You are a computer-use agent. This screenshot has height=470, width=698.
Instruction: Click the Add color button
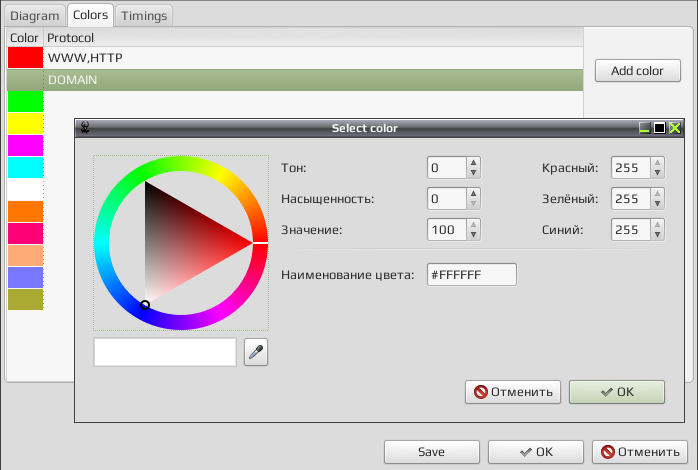637,71
